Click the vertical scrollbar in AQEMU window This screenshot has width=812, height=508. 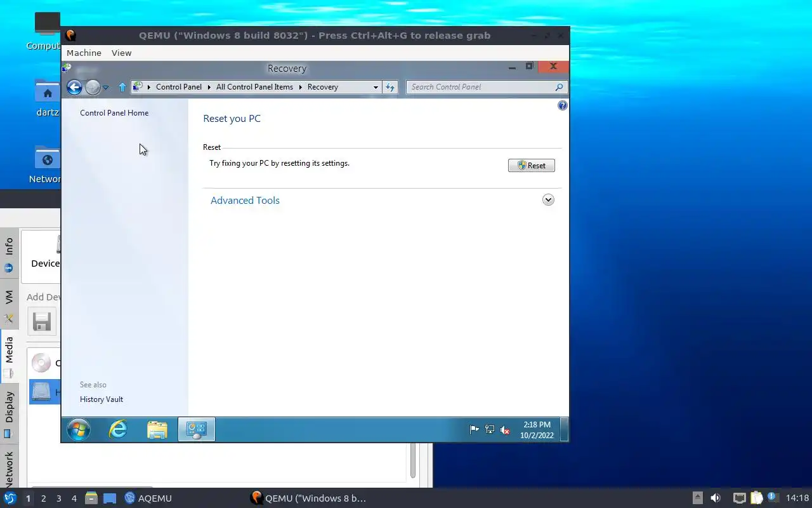(412, 460)
